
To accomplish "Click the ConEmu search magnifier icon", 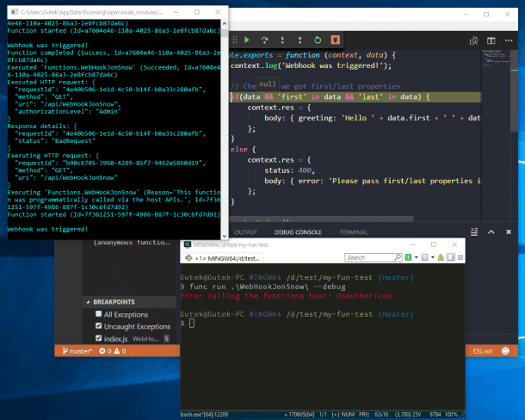I will click(398, 257).
